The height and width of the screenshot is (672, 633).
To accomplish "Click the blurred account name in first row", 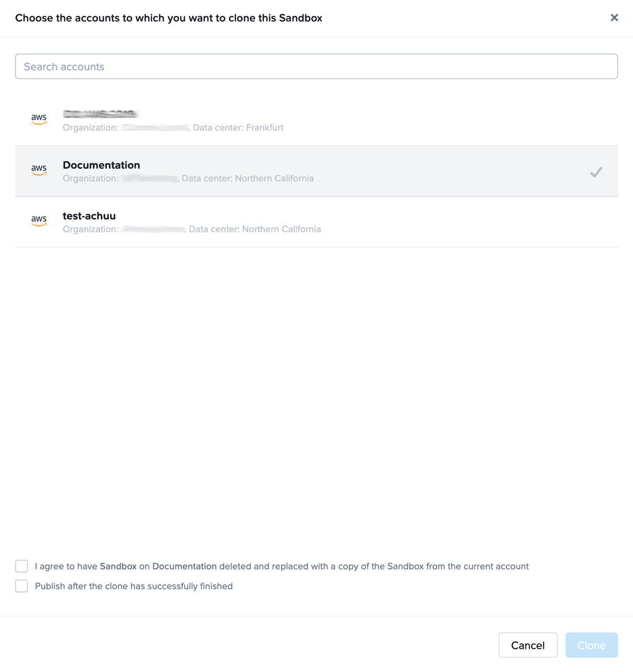I will [x=100, y=115].
